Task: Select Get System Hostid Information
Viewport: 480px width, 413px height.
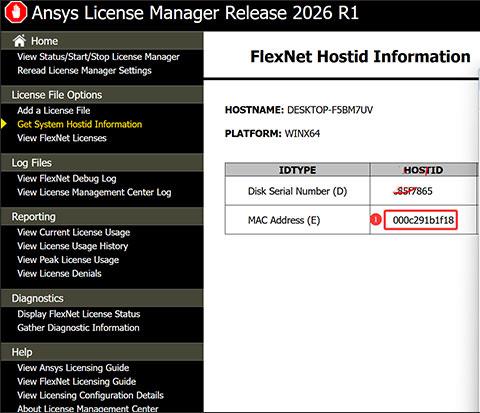Action: [x=80, y=124]
